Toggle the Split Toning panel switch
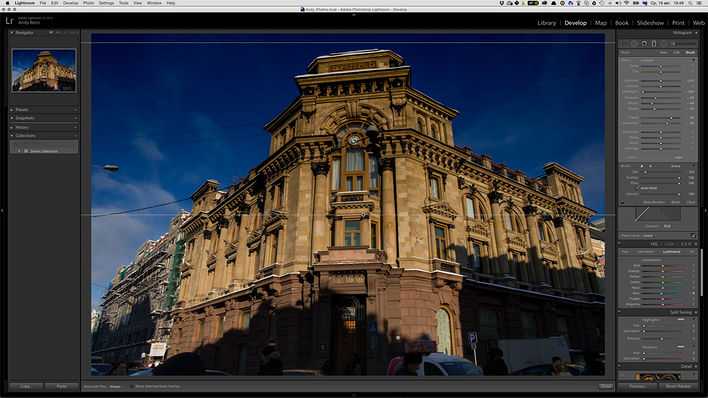The image size is (708, 398). (x=620, y=312)
